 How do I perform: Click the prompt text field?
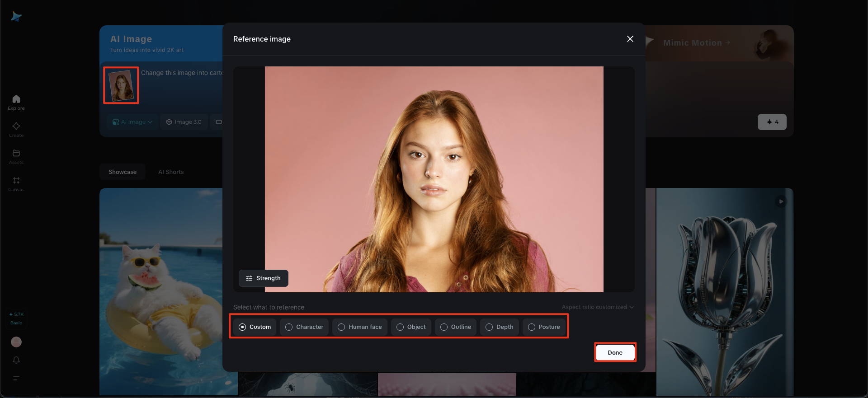(182, 73)
